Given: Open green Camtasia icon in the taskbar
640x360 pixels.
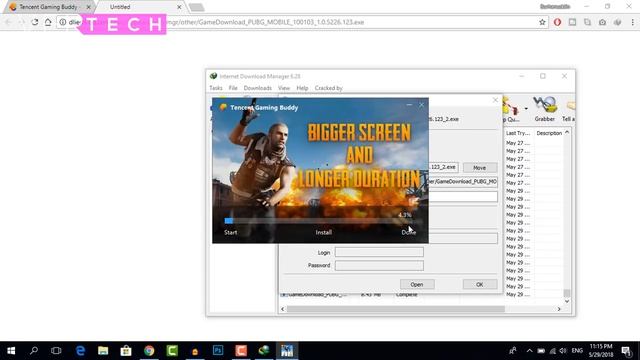Looking at the screenshot, I should pyautogui.click(x=172, y=351).
